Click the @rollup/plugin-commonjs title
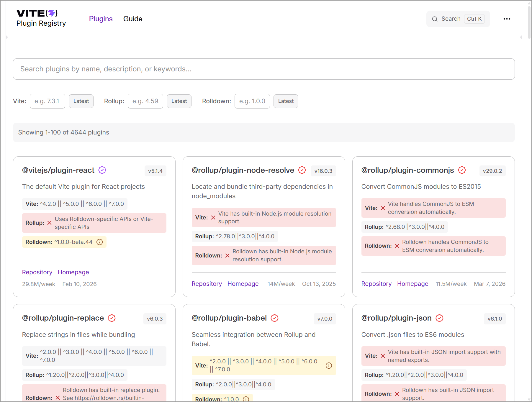This screenshot has width=532, height=402. 408,170
